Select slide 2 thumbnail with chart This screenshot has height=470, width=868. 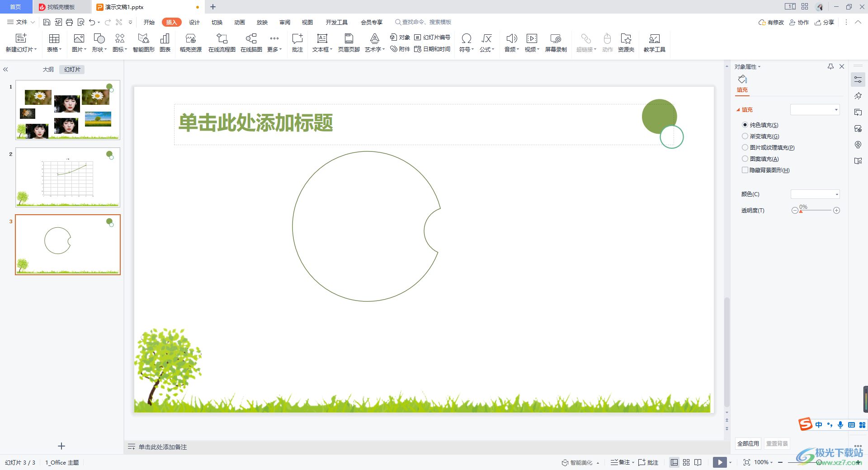point(68,177)
